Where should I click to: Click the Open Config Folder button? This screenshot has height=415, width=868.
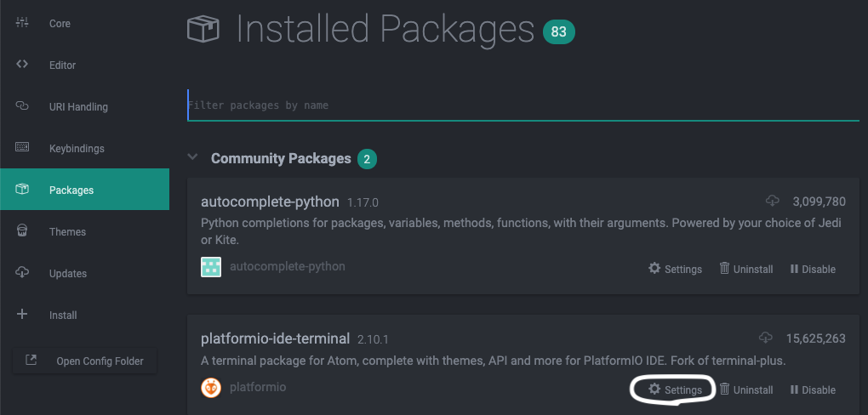(x=85, y=361)
